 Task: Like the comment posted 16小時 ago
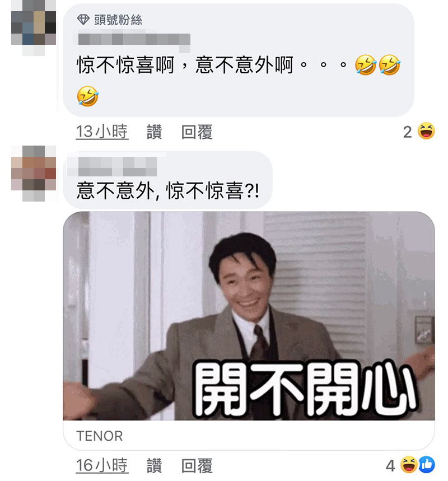(x=155, y=466)
